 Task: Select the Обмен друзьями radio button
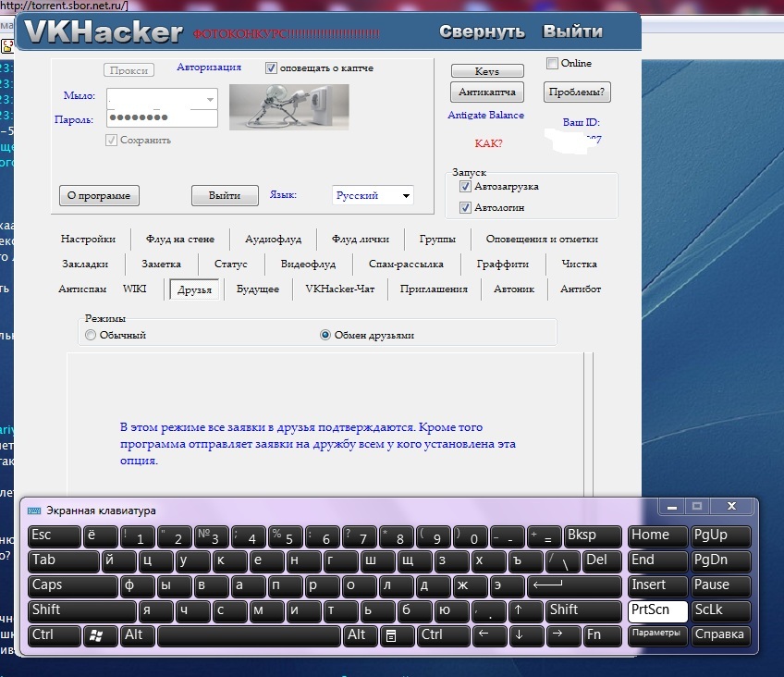click(x=325, y=335)
